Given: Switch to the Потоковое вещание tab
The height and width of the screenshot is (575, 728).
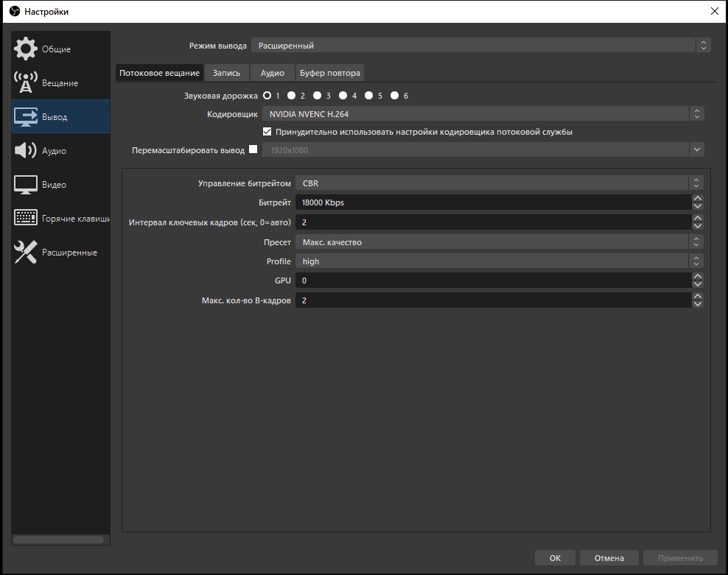Looking at the screenshot, I should coord(159,73).
